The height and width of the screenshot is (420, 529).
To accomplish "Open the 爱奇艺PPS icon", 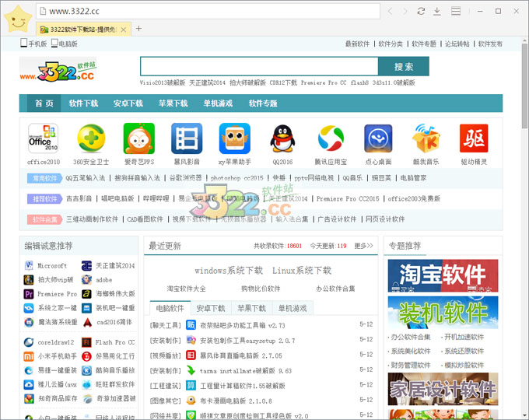I will 139,138.
